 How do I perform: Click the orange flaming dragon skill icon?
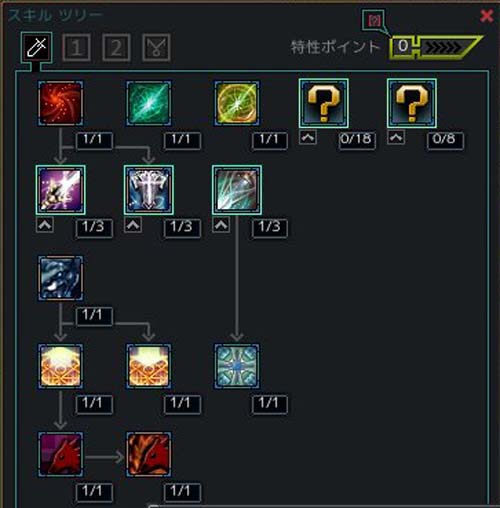click(x=149, y=455)
